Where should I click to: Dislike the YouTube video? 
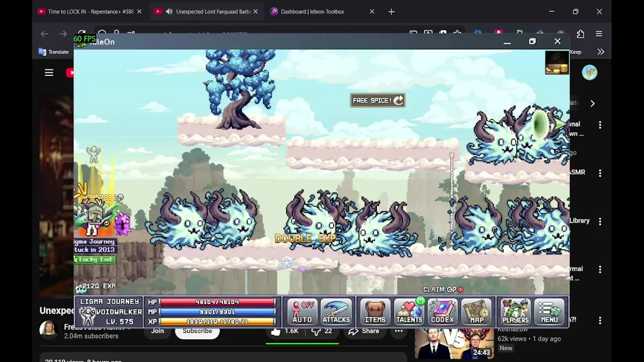322,331
